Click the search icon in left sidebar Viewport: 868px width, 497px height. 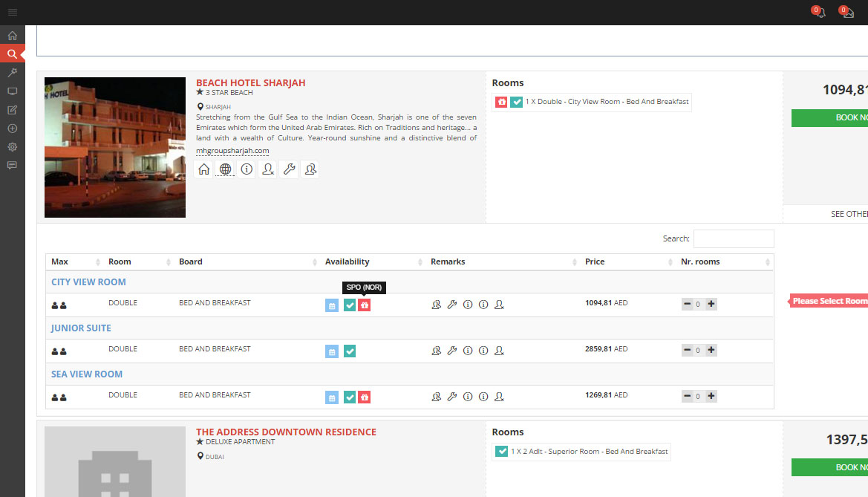(x=12, y=54)
